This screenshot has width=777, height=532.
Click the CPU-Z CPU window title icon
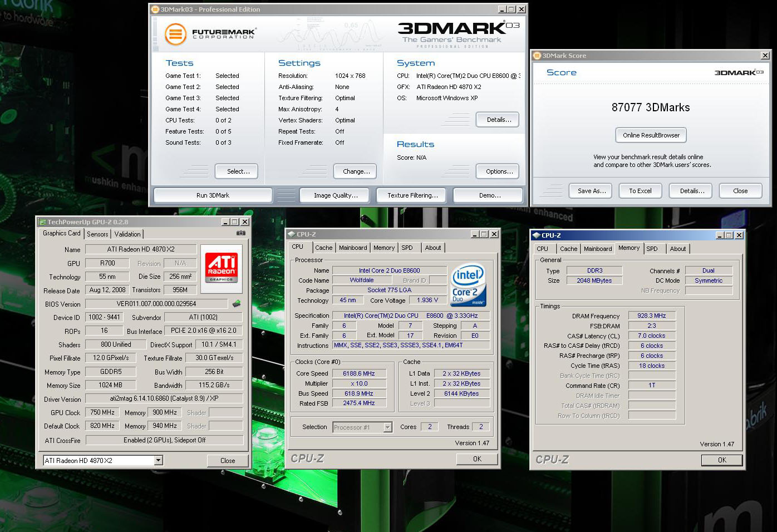292,234
